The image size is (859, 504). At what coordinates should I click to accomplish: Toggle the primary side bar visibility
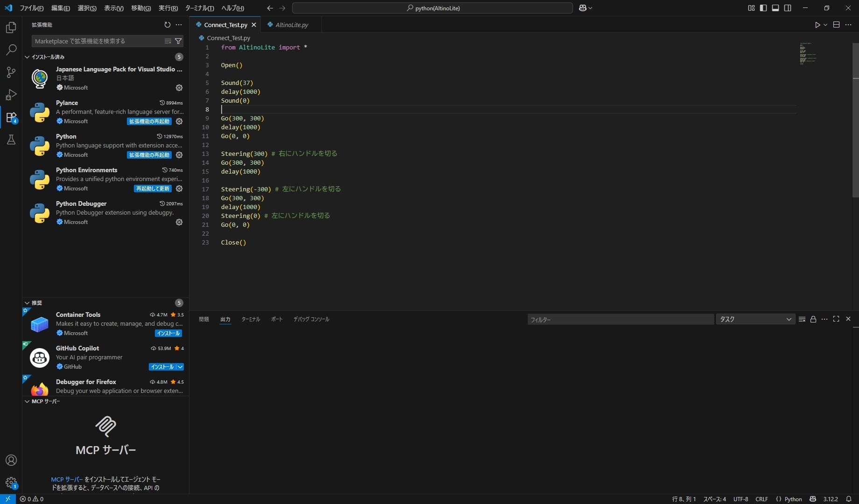click(763, 8)
